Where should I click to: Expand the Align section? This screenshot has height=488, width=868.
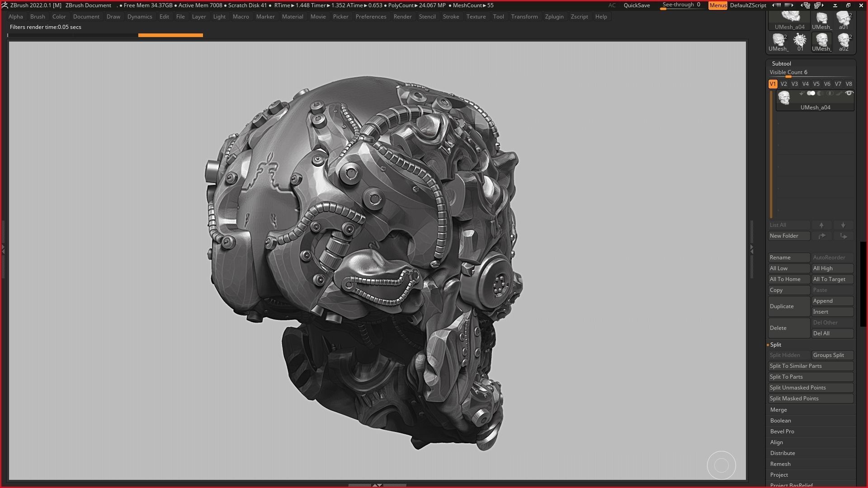[776, 442]
